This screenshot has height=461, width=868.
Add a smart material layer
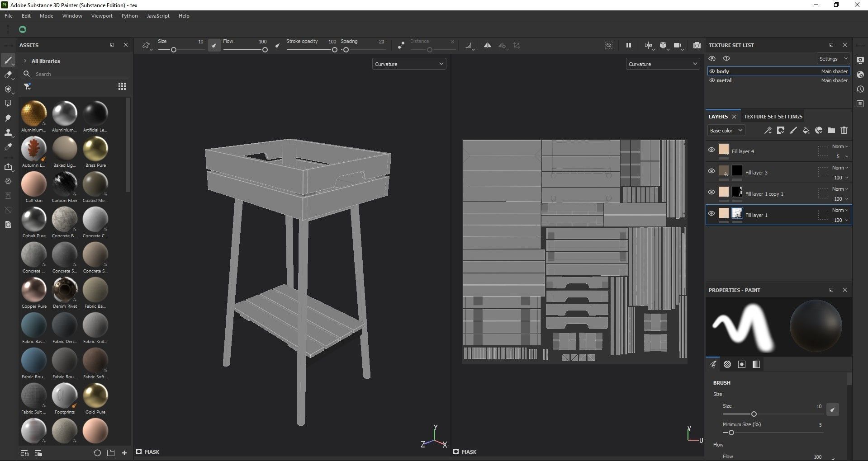click(819, 131)
